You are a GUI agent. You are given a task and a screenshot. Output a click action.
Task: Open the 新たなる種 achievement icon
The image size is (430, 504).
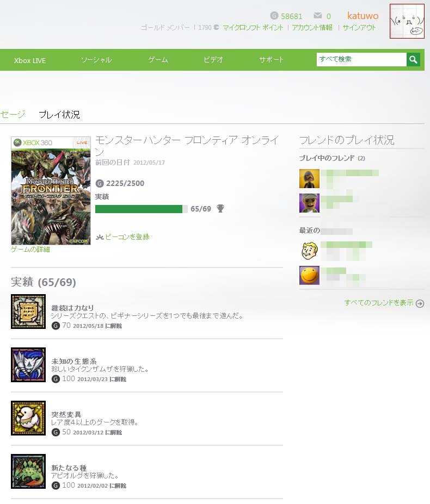click(28, 471)
